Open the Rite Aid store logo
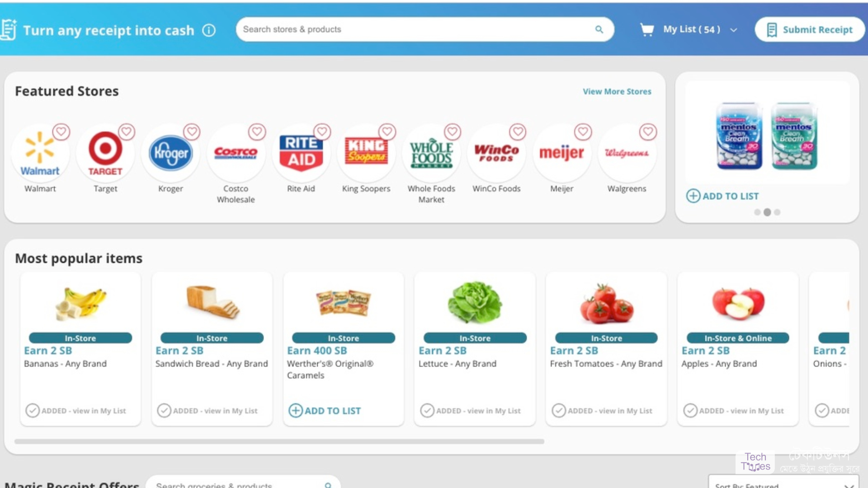The image size is (868, 488). pos(301,154)
